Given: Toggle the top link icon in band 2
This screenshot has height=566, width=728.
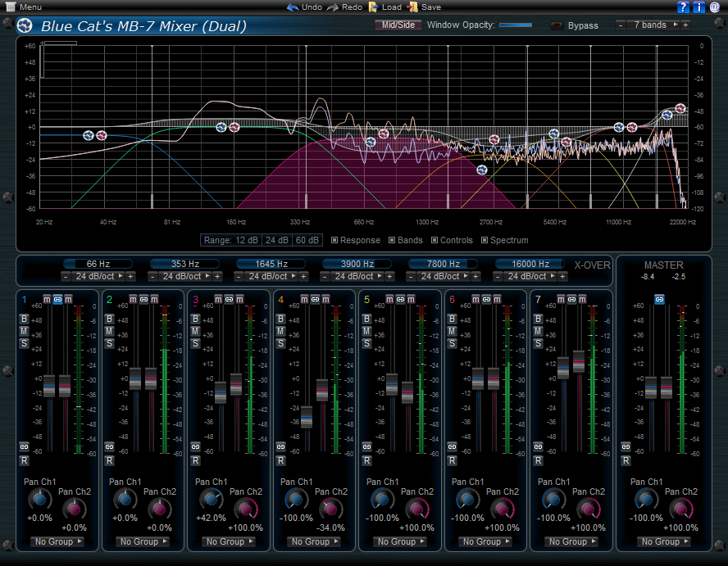Looking at the screenshot, I should pos(144,300).
